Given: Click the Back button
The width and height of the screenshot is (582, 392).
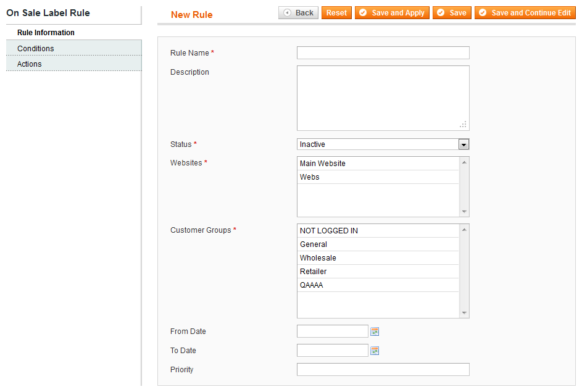Looking at the screenshot, I should (298, 12).
